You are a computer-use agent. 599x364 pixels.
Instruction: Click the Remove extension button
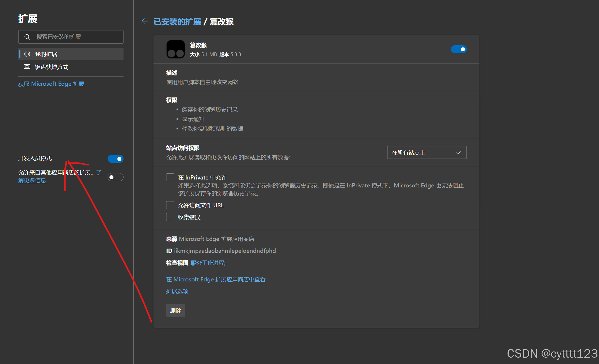[x=175, y=310]
